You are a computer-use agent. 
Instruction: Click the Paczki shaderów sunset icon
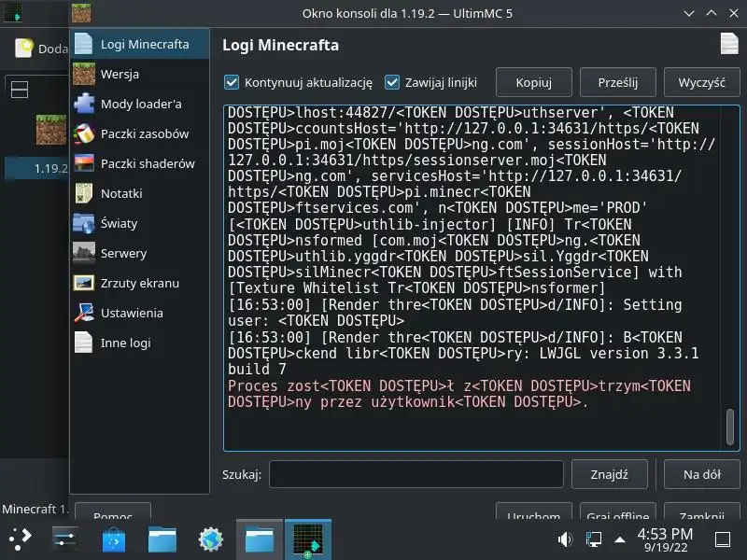point(84,164)
